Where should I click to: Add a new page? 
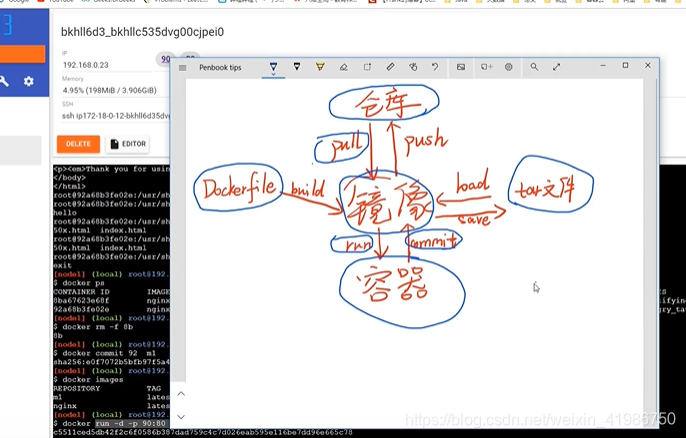486,67
